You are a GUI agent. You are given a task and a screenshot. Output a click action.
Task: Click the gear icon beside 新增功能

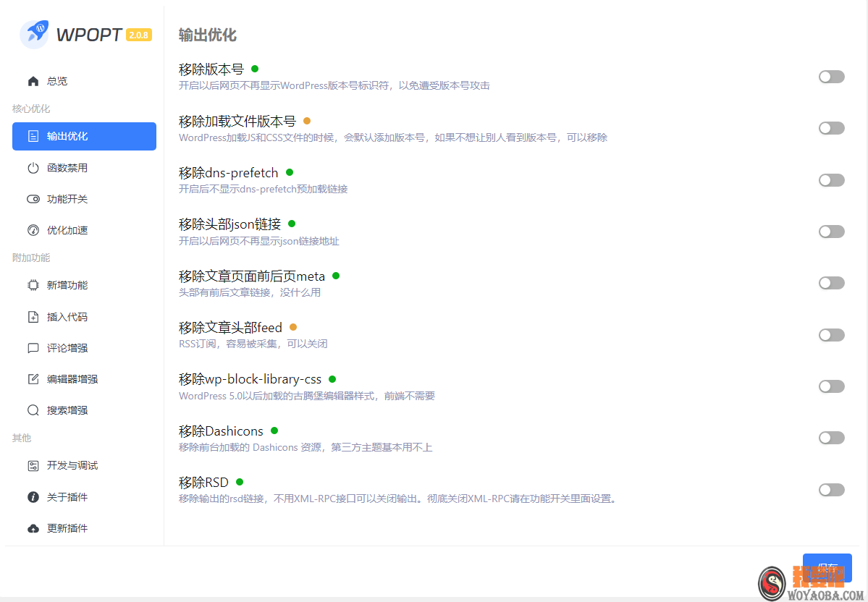point(33,284)
